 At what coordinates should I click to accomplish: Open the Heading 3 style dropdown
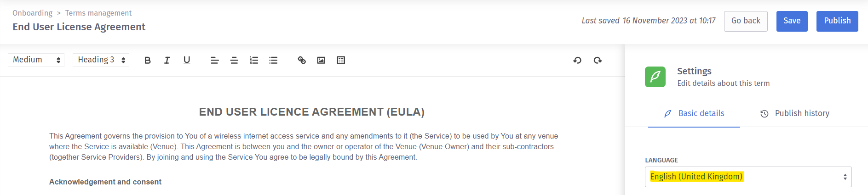click(101, 60)
